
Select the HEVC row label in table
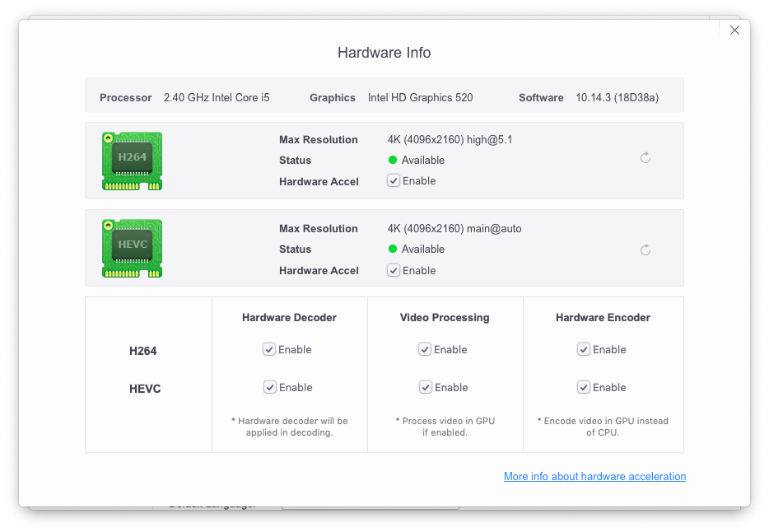pos(145,389)
